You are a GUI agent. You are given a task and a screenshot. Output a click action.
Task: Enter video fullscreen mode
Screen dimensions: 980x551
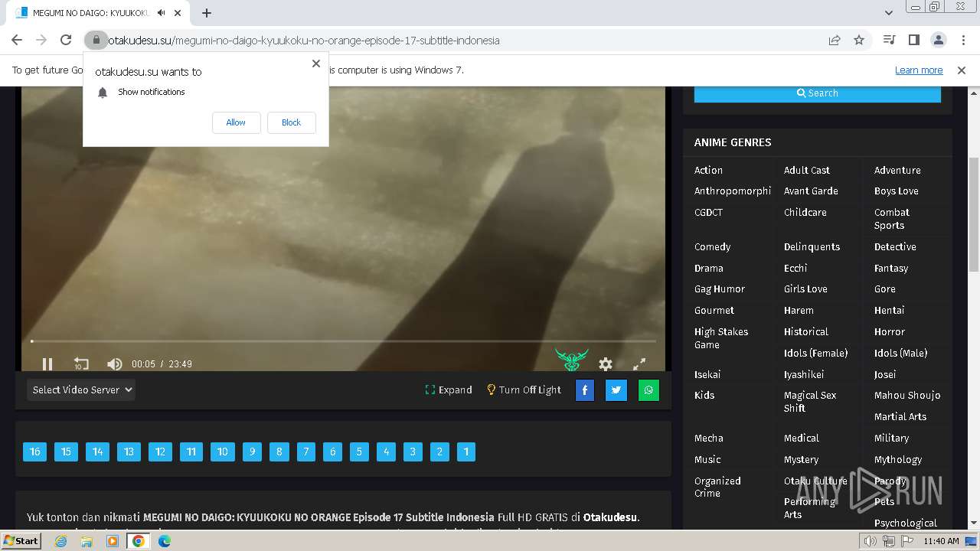(x=639, y=364)
